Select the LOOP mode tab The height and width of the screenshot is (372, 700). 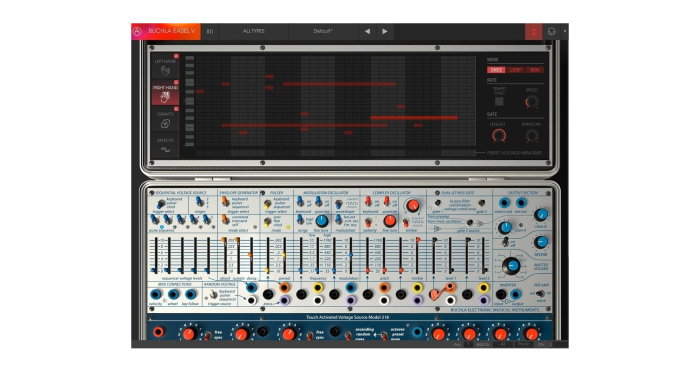pyautogui.click(x=515, y=70)
